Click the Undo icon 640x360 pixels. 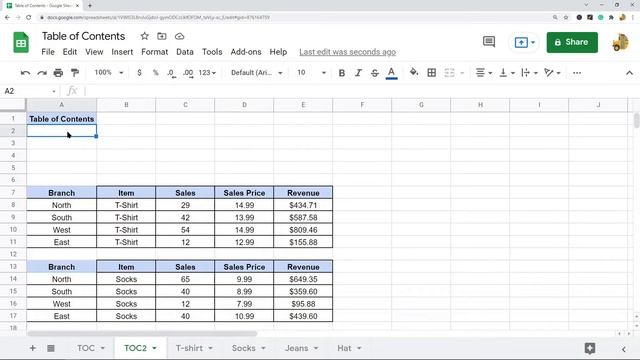pyautogui.click(x=25, y=73)
